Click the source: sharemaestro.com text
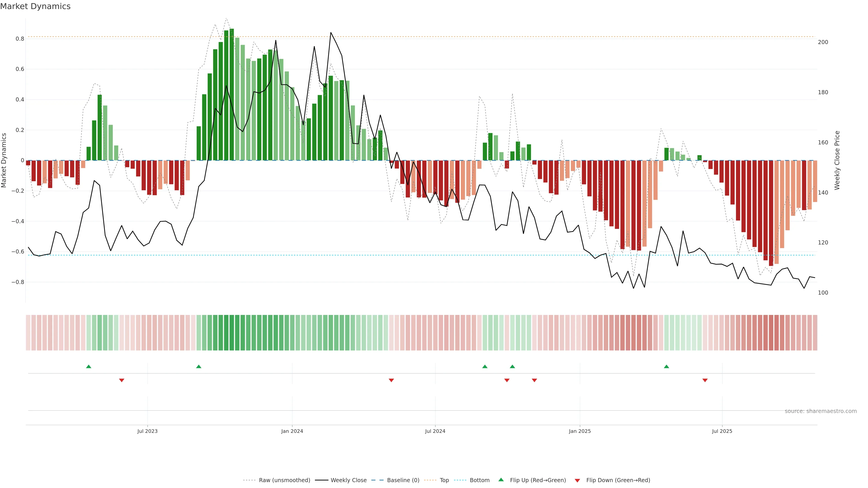The image size is (868, 488). [x=821, y=411]
